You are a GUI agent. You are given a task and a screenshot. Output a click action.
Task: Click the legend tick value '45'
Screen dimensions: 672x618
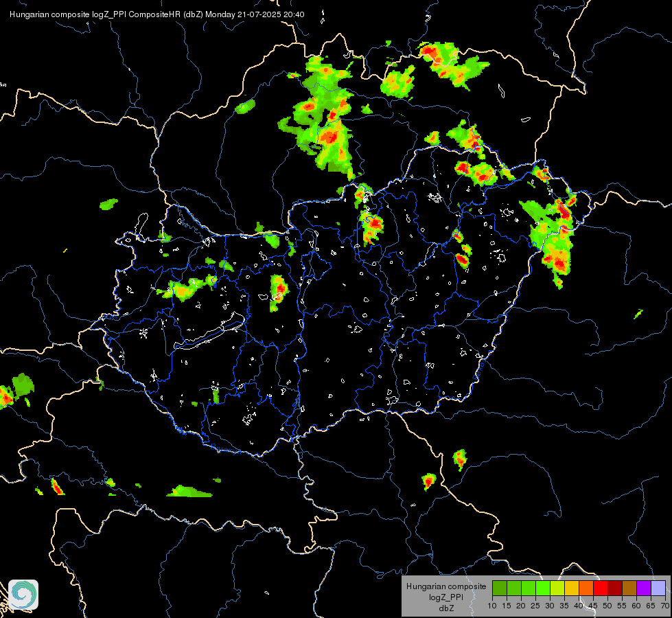[592, 606]
